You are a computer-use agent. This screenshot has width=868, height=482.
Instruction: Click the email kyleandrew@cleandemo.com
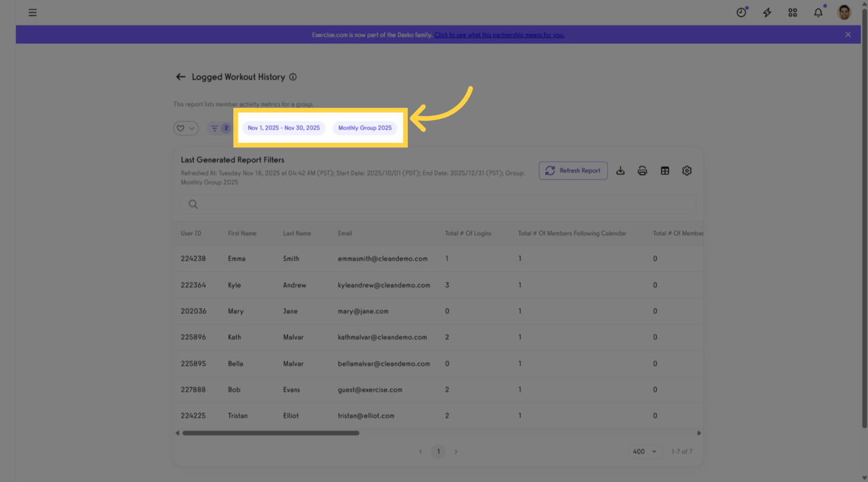coord(384,285)
